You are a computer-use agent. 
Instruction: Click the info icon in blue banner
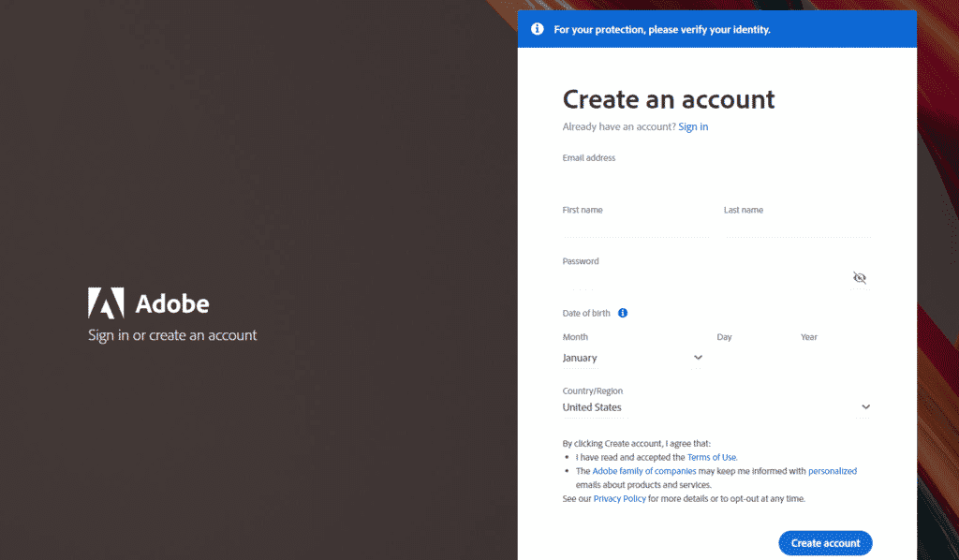pos(538,29)
